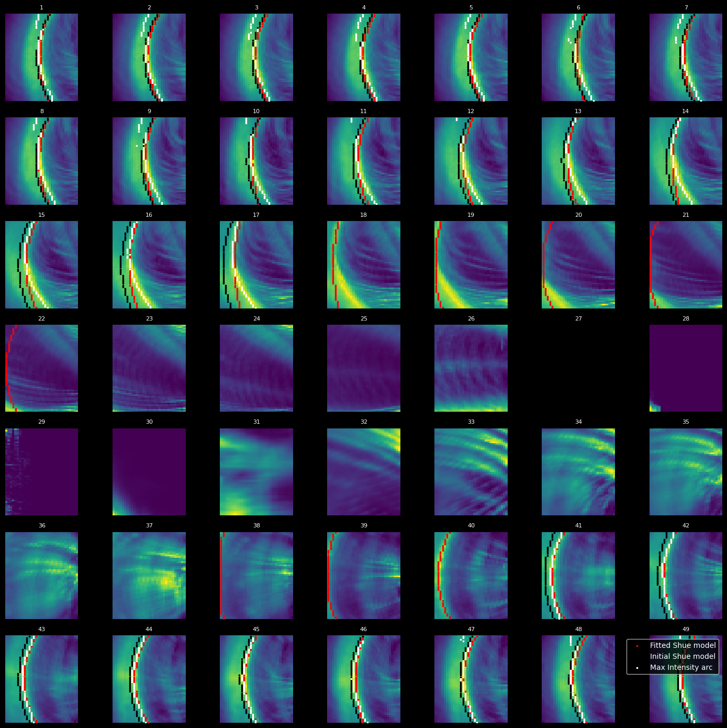Select the subplot image labeled 3
Screen dimensions: 727x728
coord(256,57)
